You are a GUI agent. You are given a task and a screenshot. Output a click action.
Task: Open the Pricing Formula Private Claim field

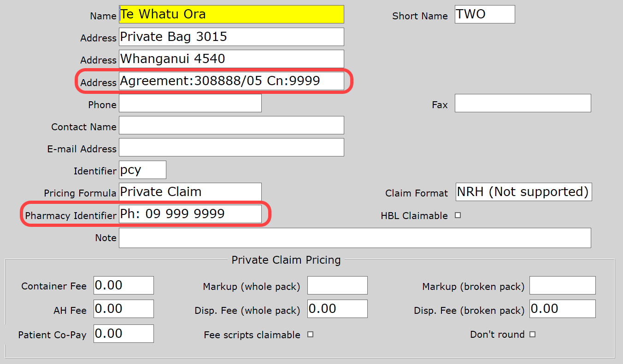(x=190, y=192)
